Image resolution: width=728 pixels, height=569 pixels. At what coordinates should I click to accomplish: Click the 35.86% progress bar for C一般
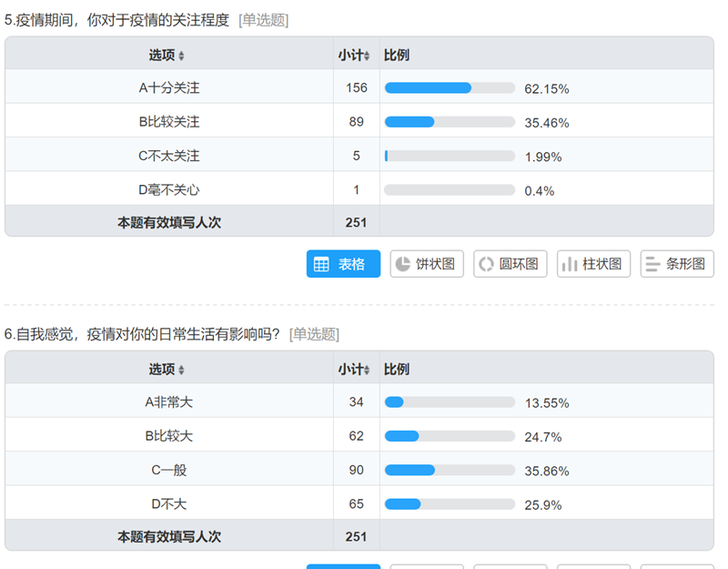pyautogui.click(x=450, y=471)
